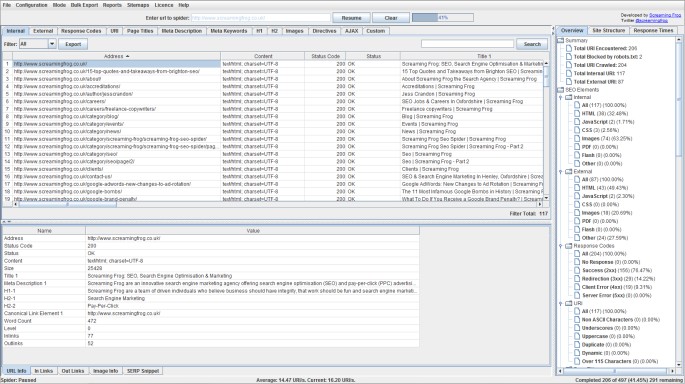Open the Filter dropdown

[x=38, y=44]
